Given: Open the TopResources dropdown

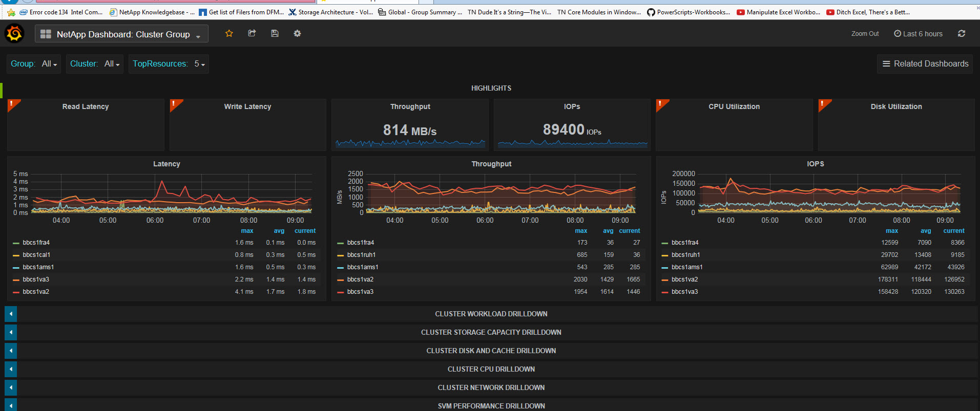Looking at the screenshot, I should point(199,64).
